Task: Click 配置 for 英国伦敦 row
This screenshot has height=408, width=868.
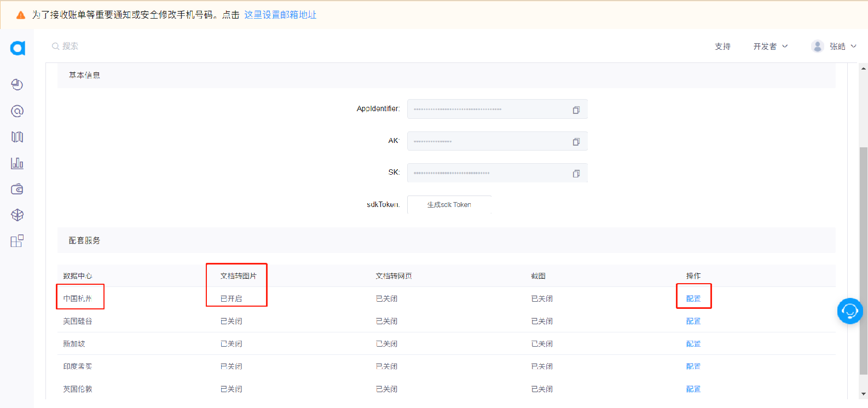Action: tap(693, 389)
